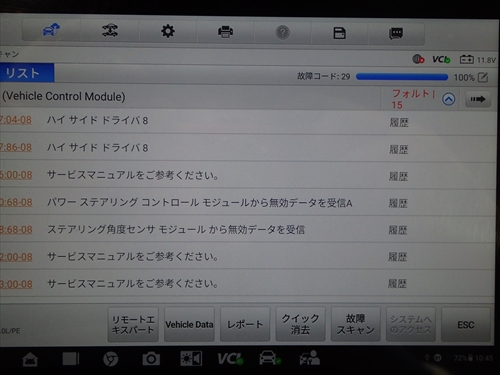Click the リモートエキスパート button
500x375 pixels.
pyautogui.click(x=133, y=324)
